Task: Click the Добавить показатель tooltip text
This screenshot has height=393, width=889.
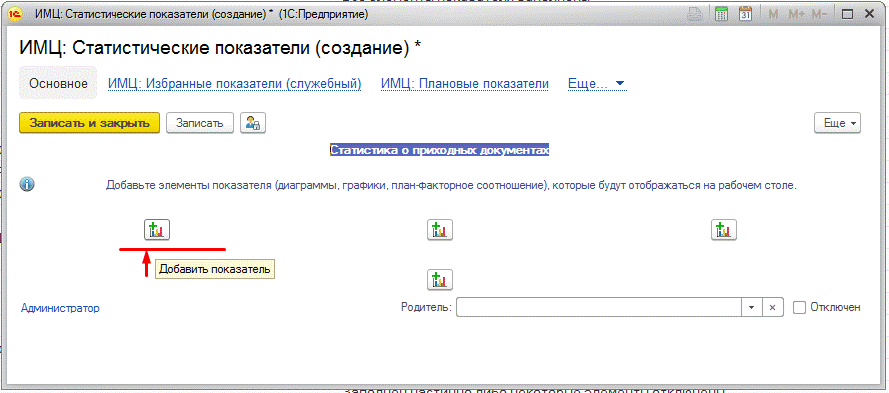Action: pyautogui.click(x=215, y=269)
